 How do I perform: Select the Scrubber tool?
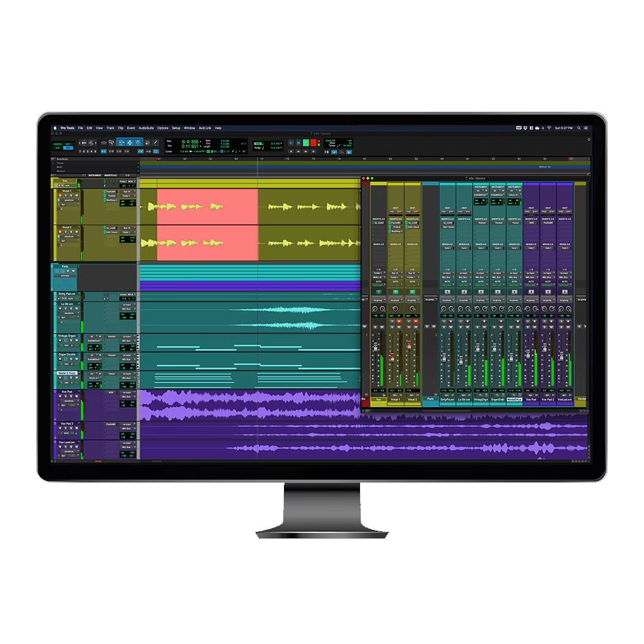[148, 143]
